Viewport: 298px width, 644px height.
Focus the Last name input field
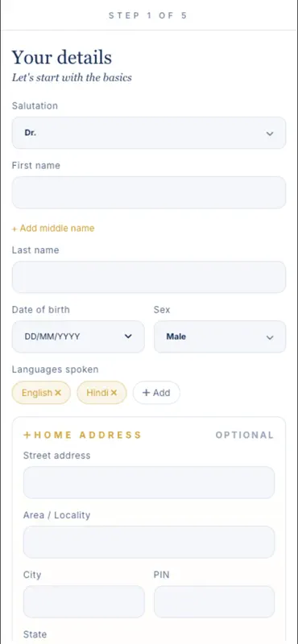(x=149, y=277)
